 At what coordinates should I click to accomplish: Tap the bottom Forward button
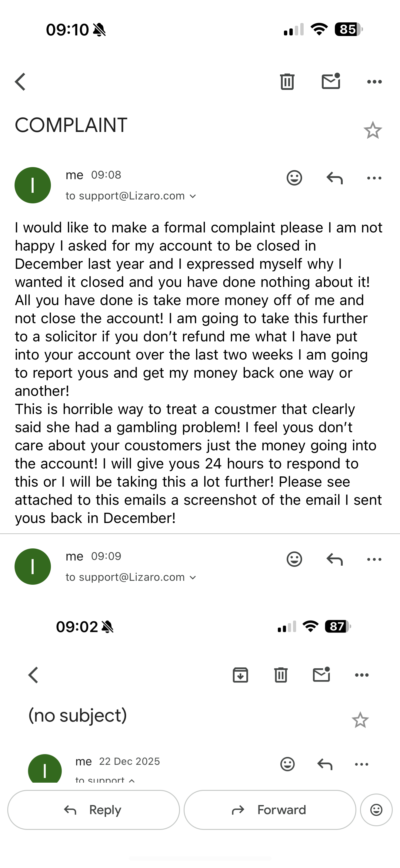[x=270, y=810]
